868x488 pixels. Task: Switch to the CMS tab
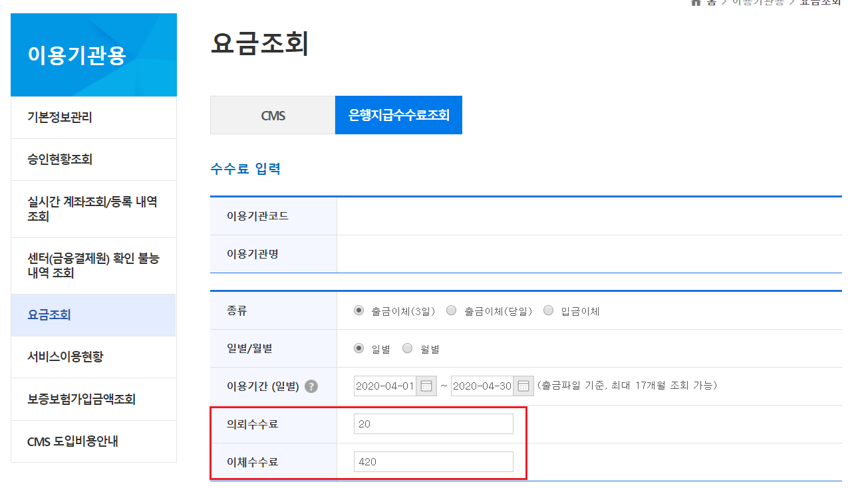[273, 114]
